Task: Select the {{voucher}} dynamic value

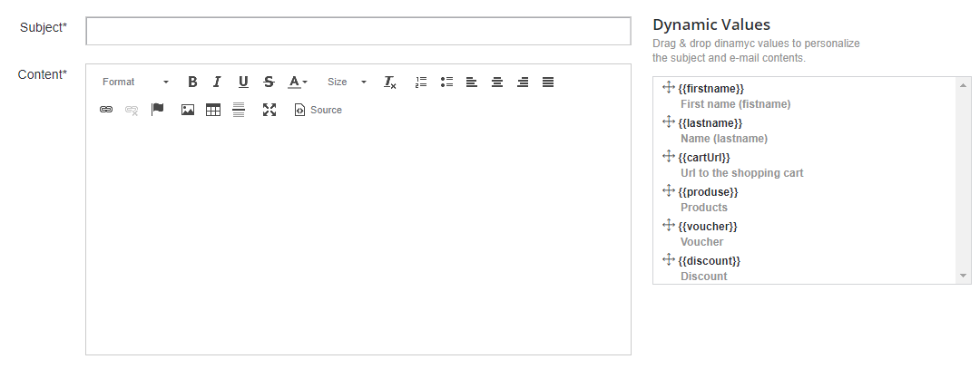Action: (708, 226)
